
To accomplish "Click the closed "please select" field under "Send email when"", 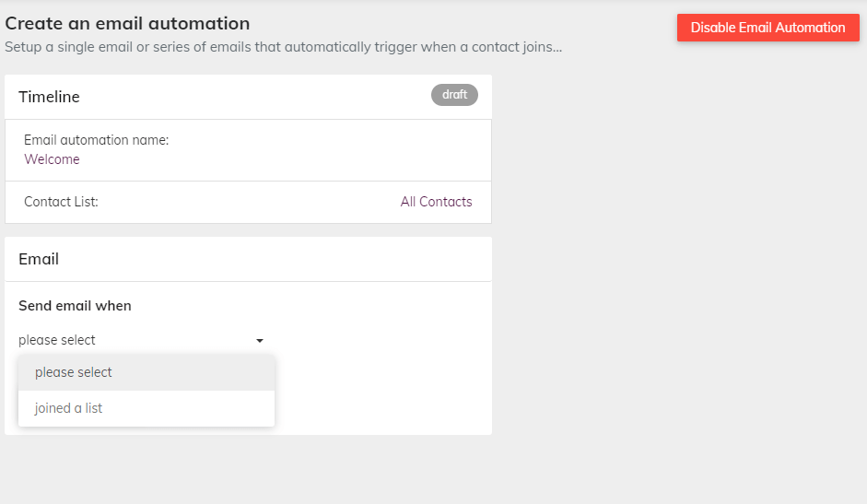I will click(x=141, y=340).
